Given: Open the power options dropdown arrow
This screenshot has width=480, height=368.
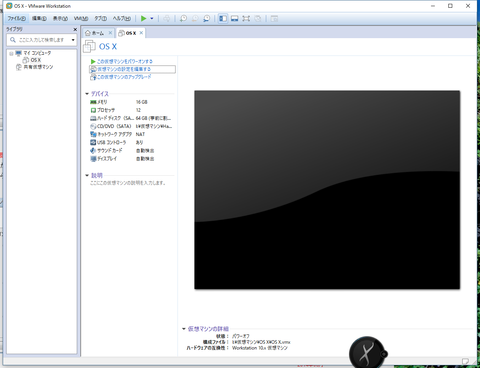Looking at the screenshot, I should [x=152, y=18].
